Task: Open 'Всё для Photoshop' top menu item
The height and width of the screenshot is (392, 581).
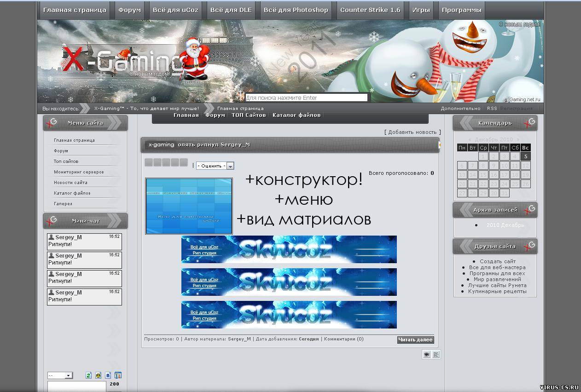Action: [296, 10]
